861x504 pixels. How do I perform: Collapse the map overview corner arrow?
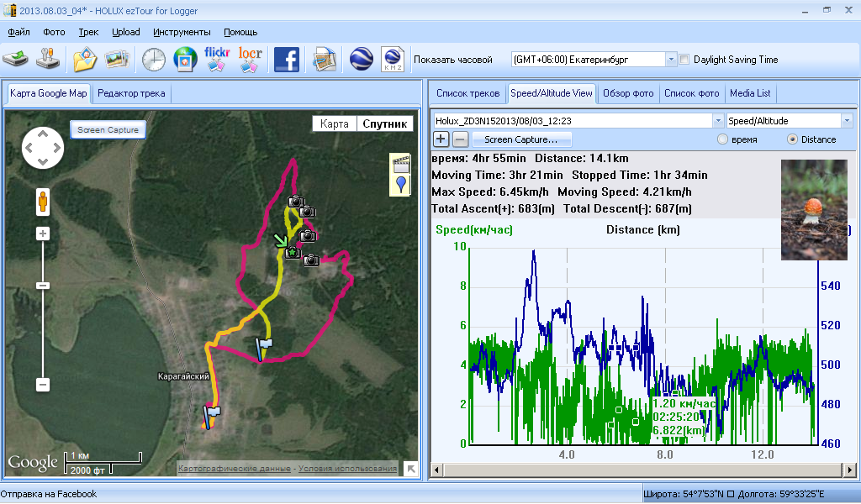(x=410, y=469)
